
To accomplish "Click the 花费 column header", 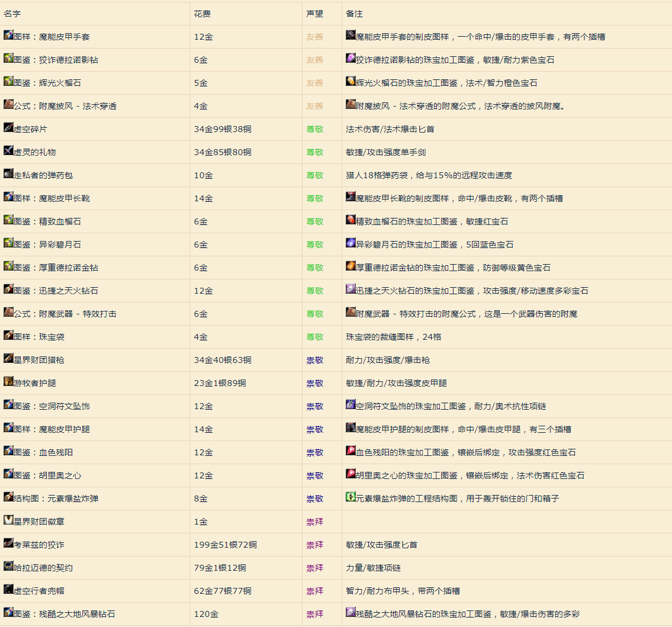I will [x=202, y=14].
